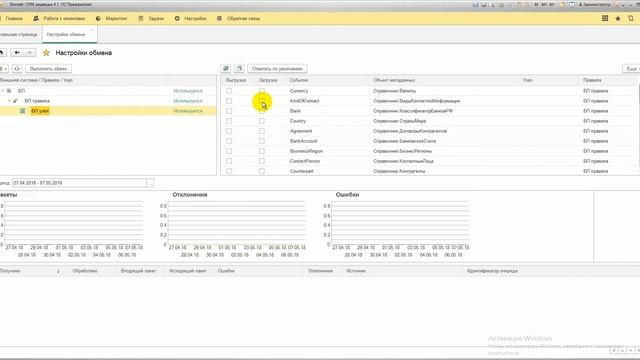Open the dropdown button left of refresh icon
Viewport: 640px width, 360px height.
4,69
